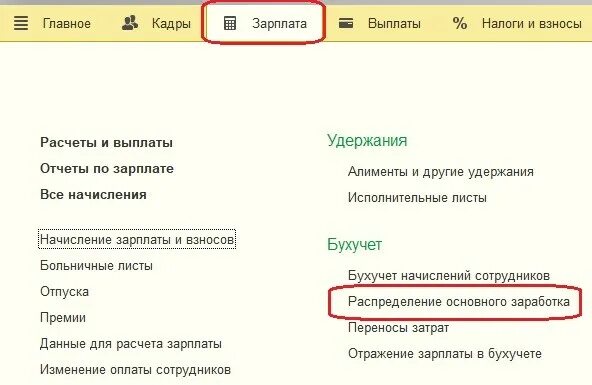
Task: Open Начисление зарплаты и взносов
Action: (137, 239)
